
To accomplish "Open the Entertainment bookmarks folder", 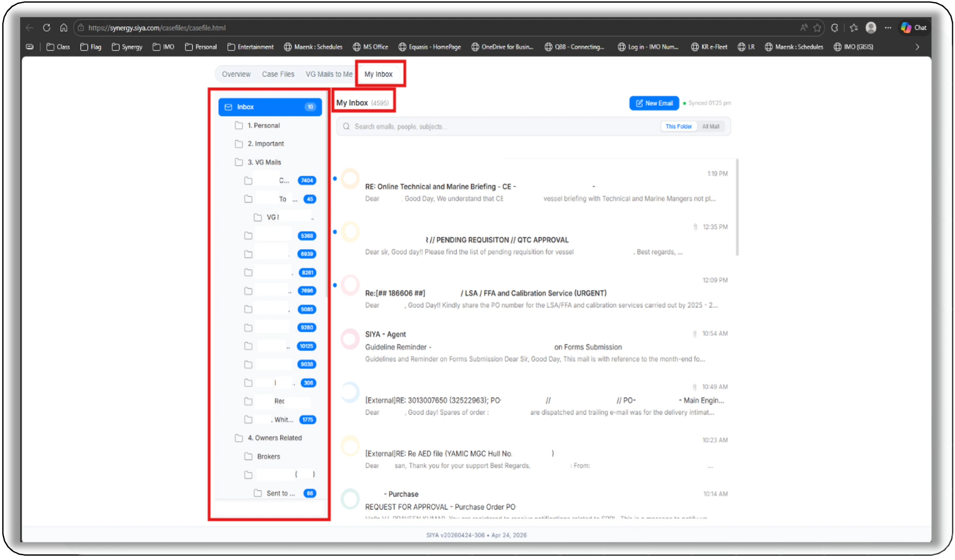I will coord(251,47).
